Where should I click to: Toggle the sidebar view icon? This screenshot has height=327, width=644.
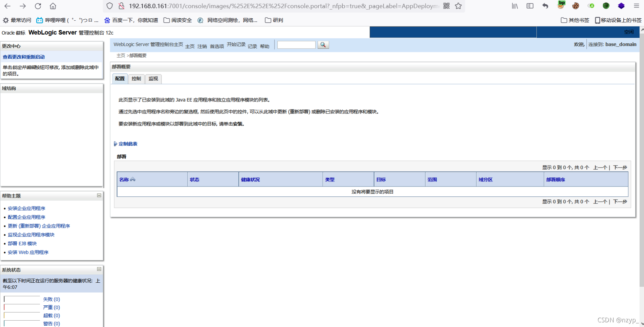530,6
